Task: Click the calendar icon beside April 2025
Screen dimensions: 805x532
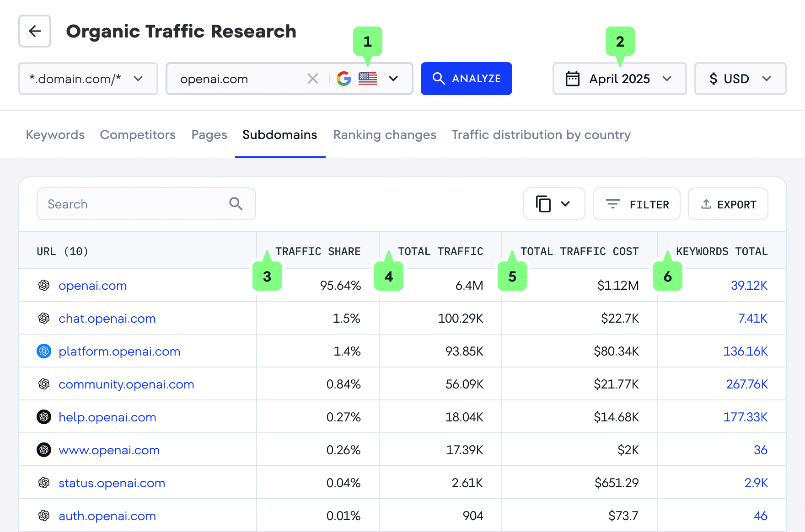Action: 573,79
